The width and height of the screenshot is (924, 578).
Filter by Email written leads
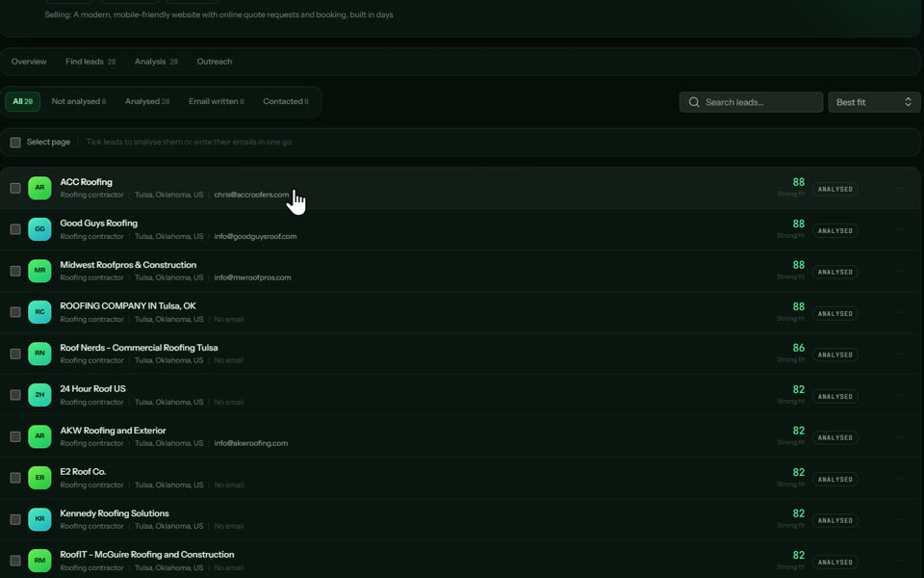coord(217,101)
